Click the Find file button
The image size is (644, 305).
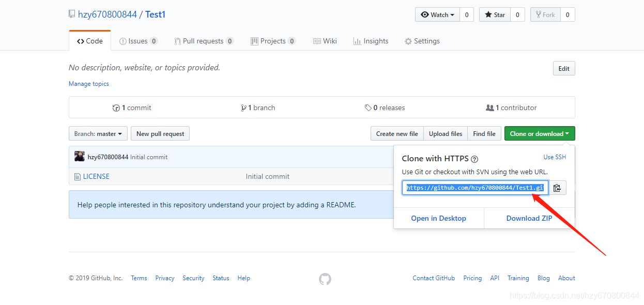point(484,133)
